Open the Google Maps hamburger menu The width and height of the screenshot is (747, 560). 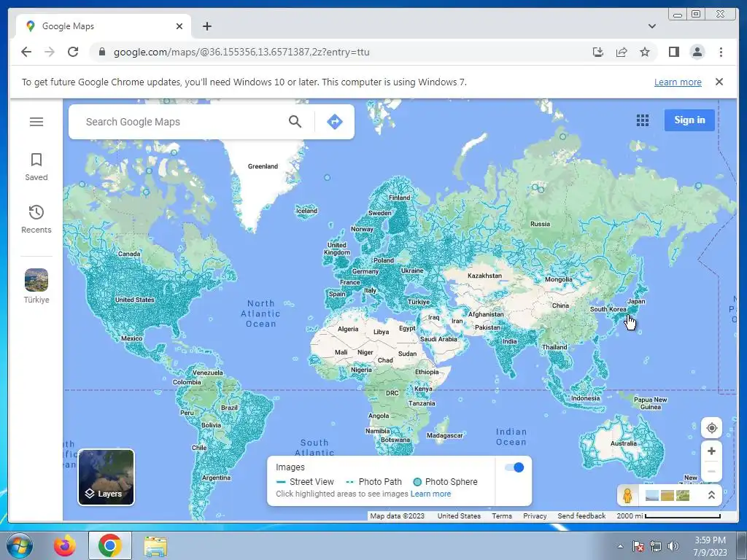click(x=36, y=122)
